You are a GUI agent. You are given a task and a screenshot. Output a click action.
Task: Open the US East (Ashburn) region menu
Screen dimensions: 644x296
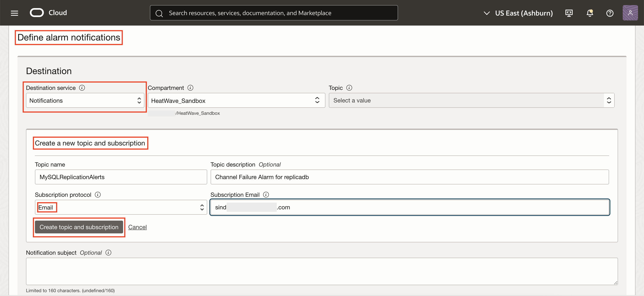tap(519, 13)
